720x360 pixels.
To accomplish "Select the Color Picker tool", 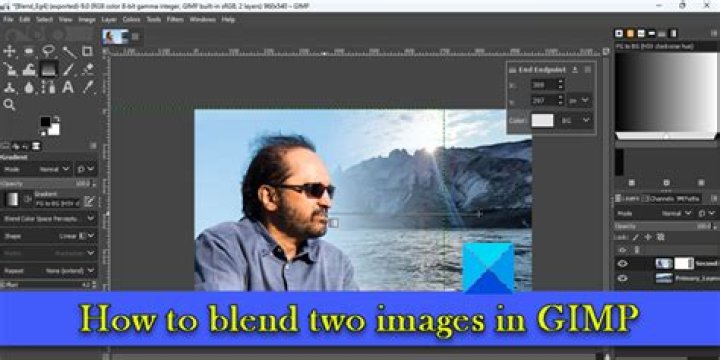I will [87, 87].
